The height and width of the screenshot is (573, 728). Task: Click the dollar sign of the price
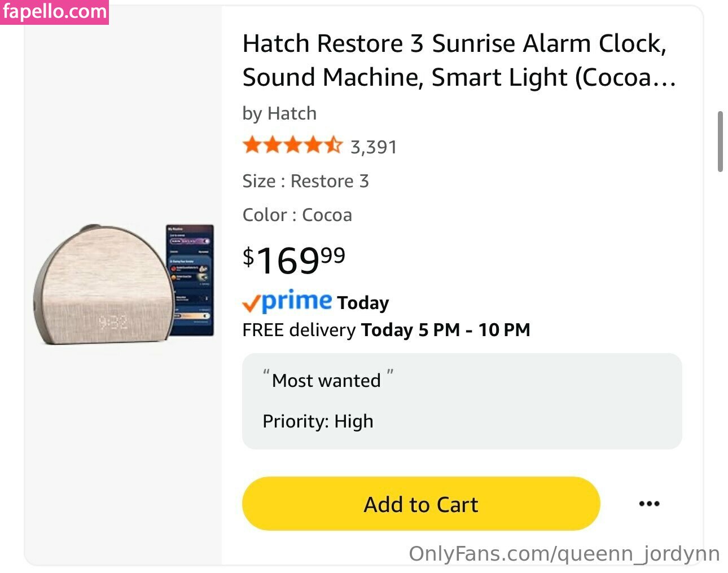pyautogui.click(x=248, y=257)
